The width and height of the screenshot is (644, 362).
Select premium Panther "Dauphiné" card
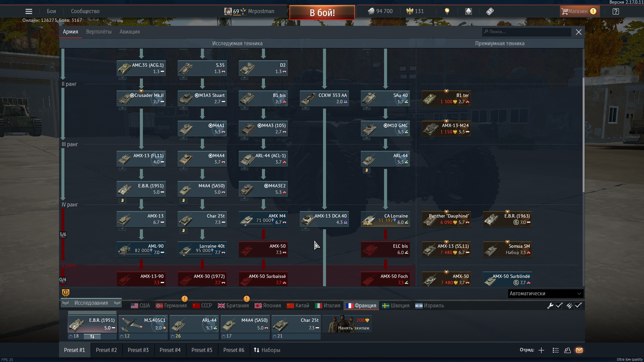tap(446, 219)
